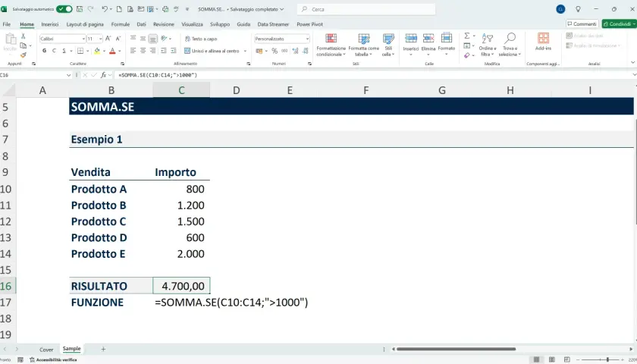Click the Inserisci cells button
Screen dimensions: 637x364
point(411,44)
